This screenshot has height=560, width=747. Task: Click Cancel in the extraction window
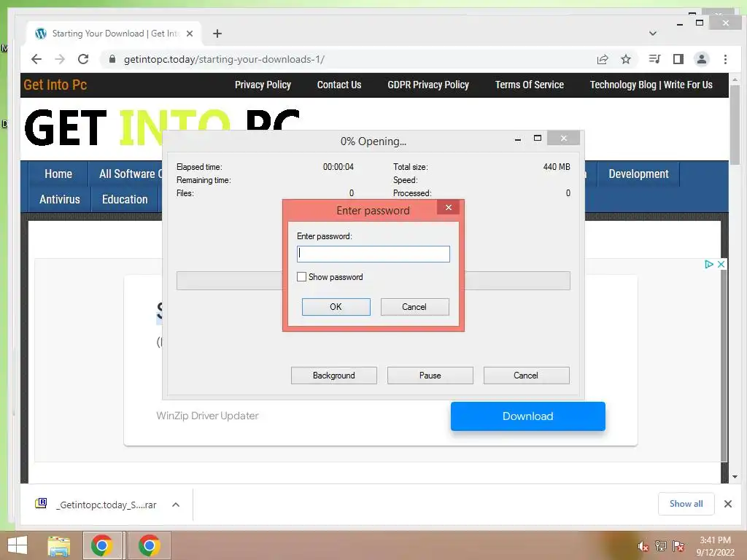527,376
